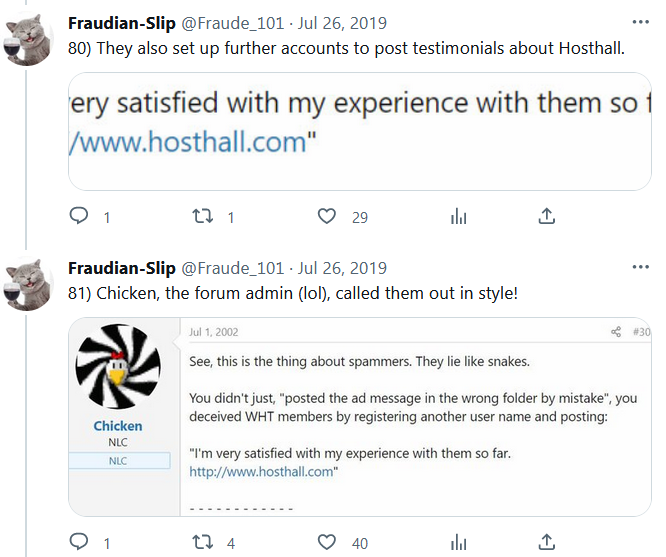Viewport: 666px width, 557px height.
Task: Open Jul 26, 2019 timestamp on tweet 81
Action: (x=342, y=269)
